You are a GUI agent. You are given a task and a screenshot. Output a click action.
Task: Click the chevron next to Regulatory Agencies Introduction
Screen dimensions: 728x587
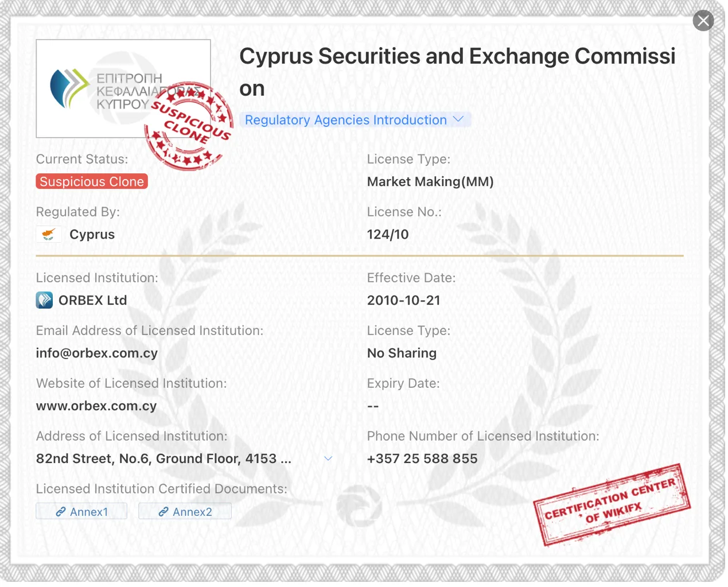click(x=458, y=119)
